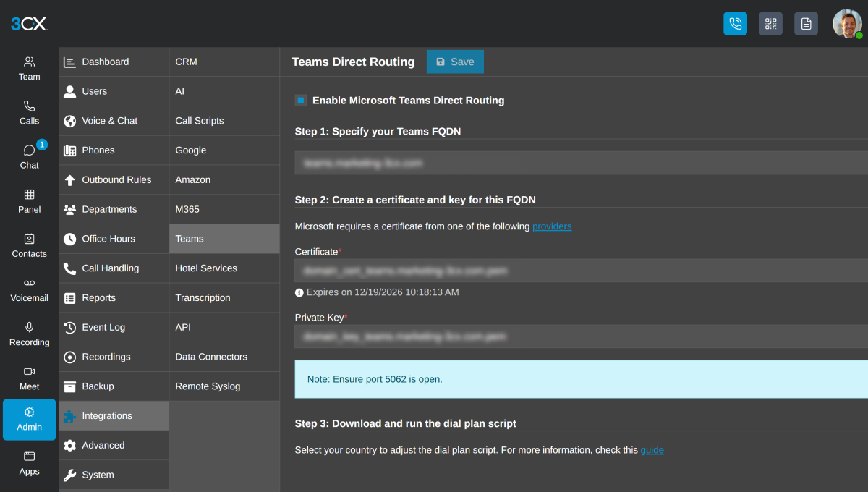868x492 pixels.
Task: Select Integrations menu item
Action: point(114,416)
